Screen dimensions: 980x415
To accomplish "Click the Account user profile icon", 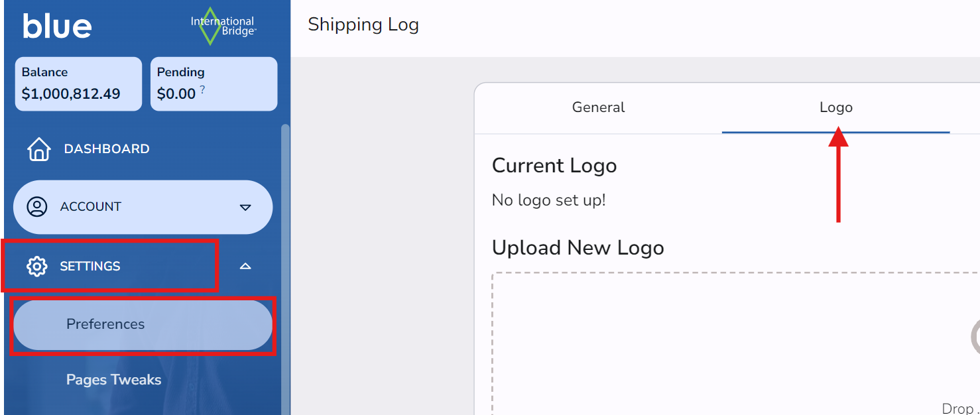I will pos(36,207).
